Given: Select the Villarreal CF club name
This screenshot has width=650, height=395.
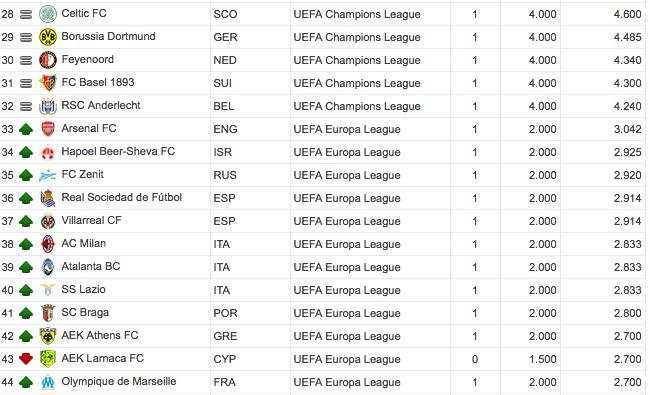Looking at the screenshot, I should (91, 220).
